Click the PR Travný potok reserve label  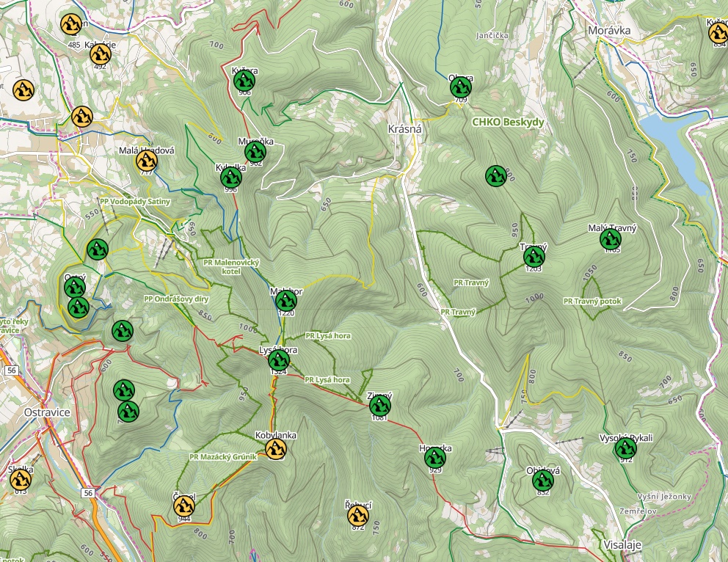(x=592, y=302)
